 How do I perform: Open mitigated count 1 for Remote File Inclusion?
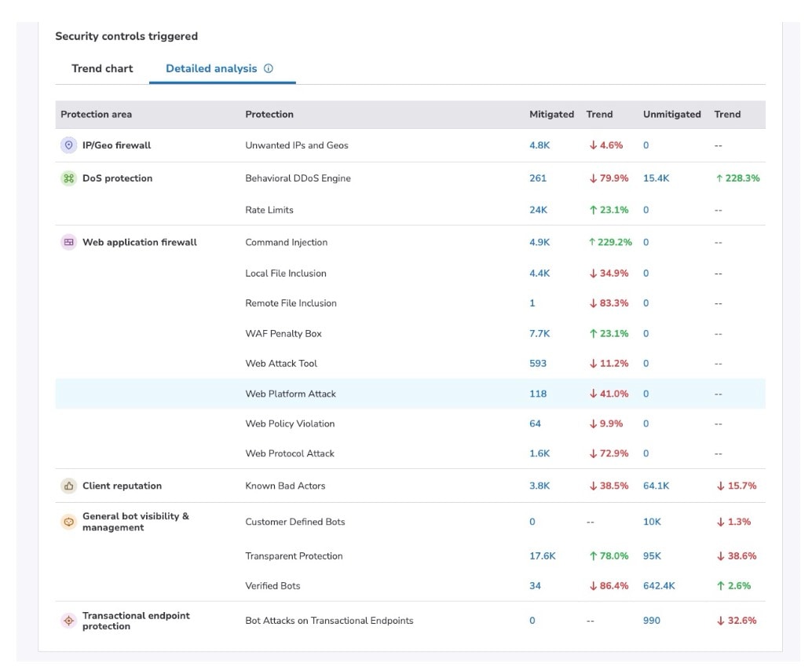tap(532, 303)
